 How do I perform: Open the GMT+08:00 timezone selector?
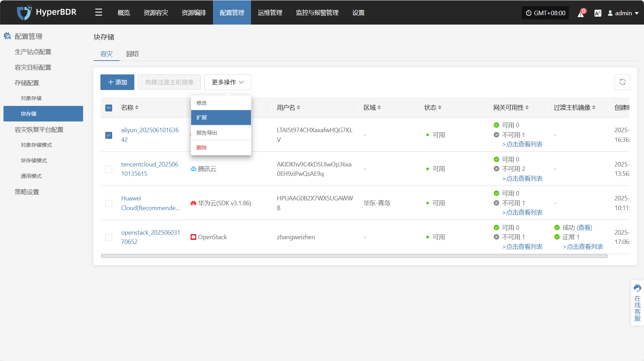(545, 13)
